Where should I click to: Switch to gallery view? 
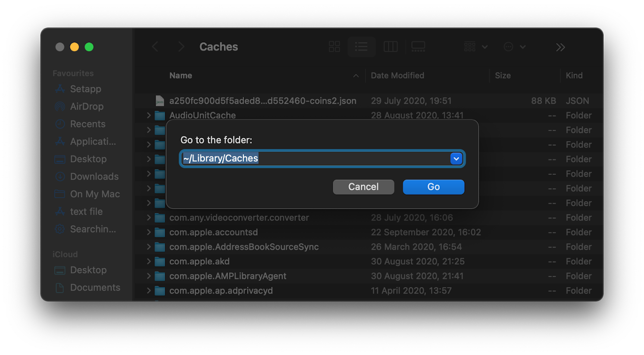coord(418,47)
